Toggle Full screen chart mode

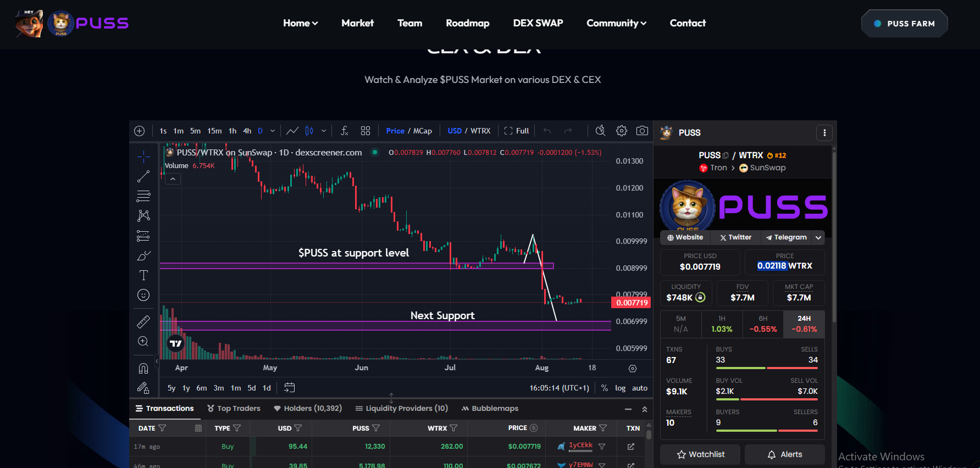coord(517,131)
